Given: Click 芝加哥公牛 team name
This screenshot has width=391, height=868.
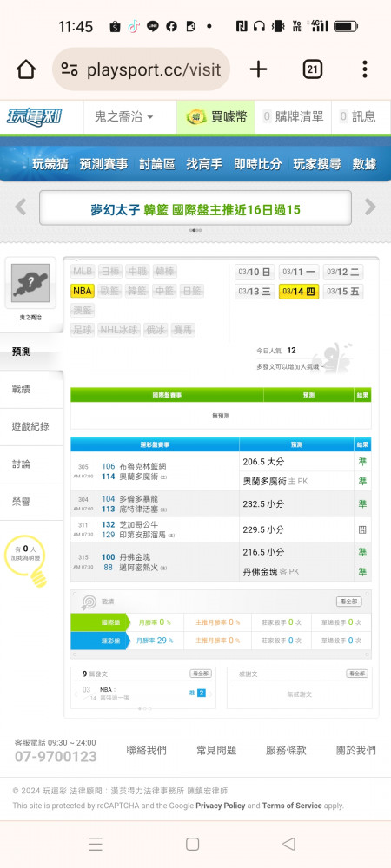Looking at the screenshot, I should [x=138, y=524].
